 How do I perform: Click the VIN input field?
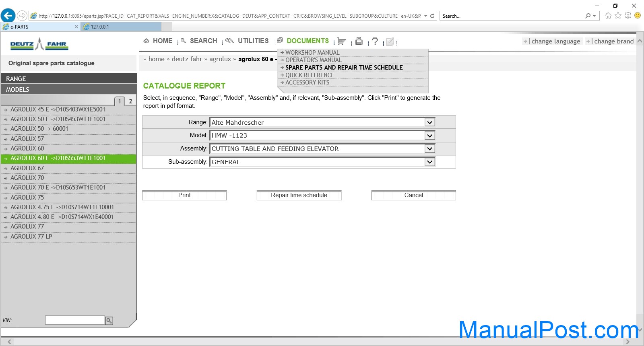75,320
